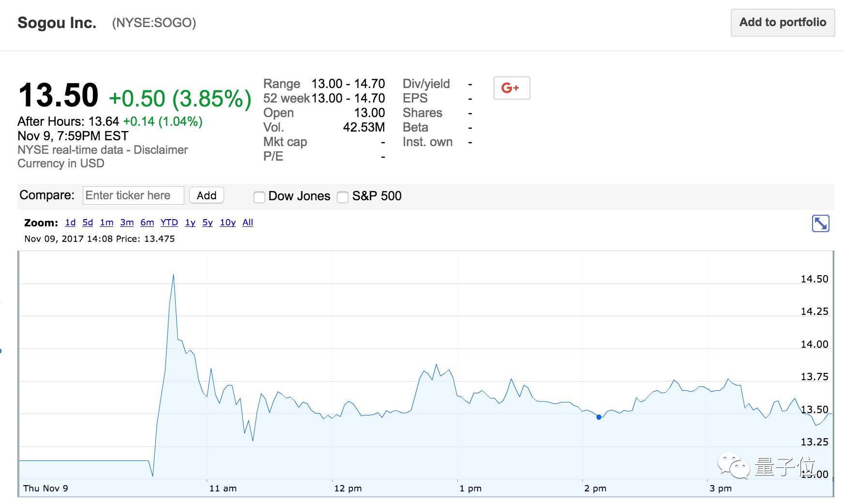Image resolution: width=844 pixels, height=504 pixels.
Task: Select the 5y zoom range
Action: pyautogui.click(x=208, y=222)
